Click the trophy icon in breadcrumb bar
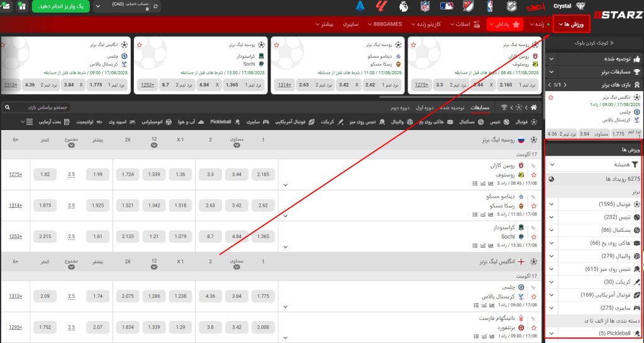Screen dimensions: 644x343 504,107
